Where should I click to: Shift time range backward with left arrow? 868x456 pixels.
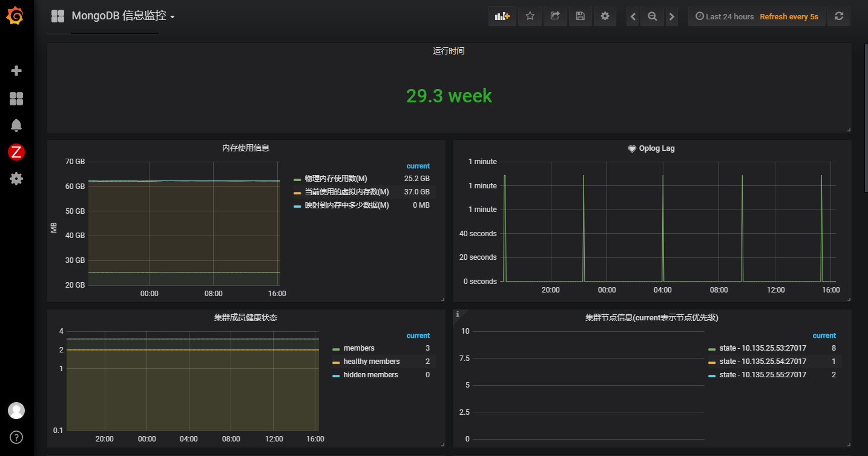(x=633, y=16)
